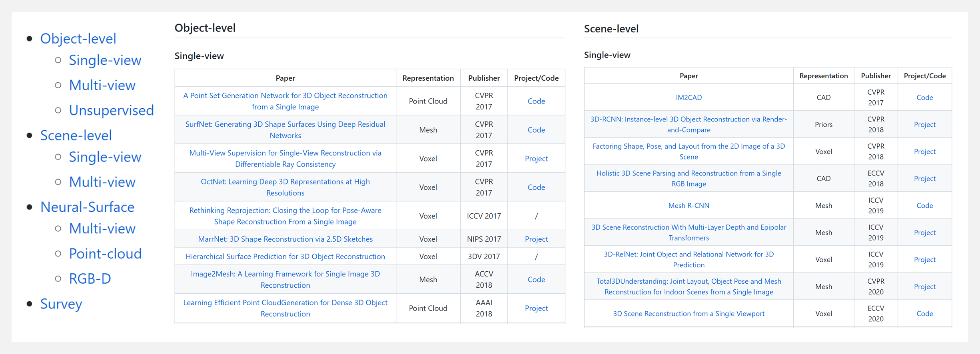The height and width of the screenshot is (354, 980).
Task: Open the Mesh R-CNN paper link
Action: coord(689,206)
